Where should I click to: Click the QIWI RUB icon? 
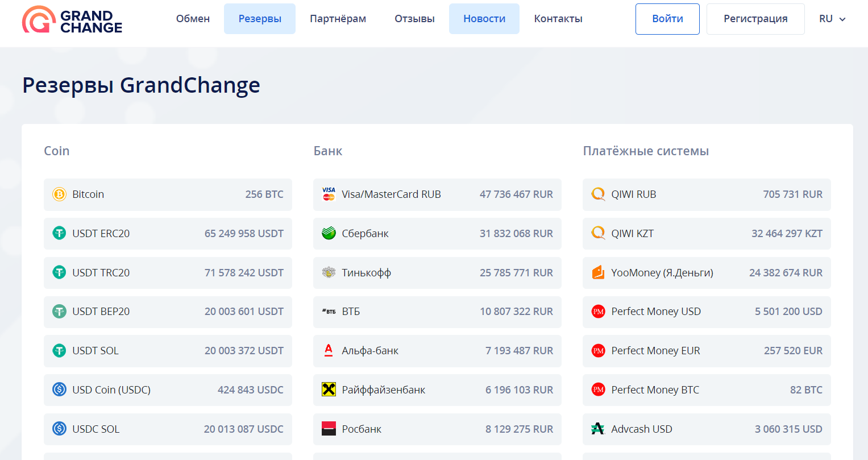(598, 194)
